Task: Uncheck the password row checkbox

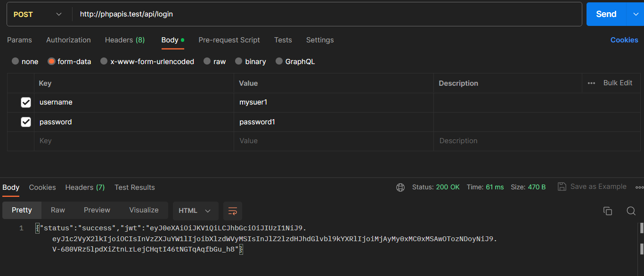Action: [26, 122]
